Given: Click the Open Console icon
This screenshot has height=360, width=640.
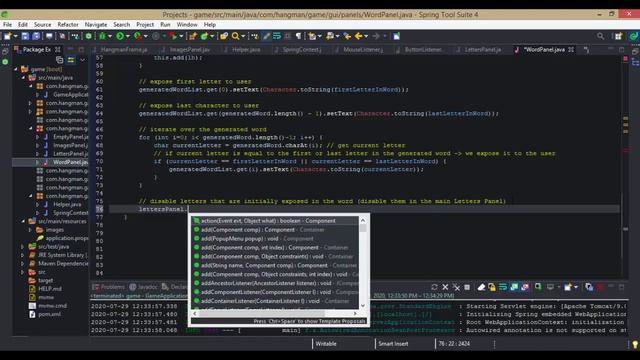Looking at the screenshot, I should 568,287.
